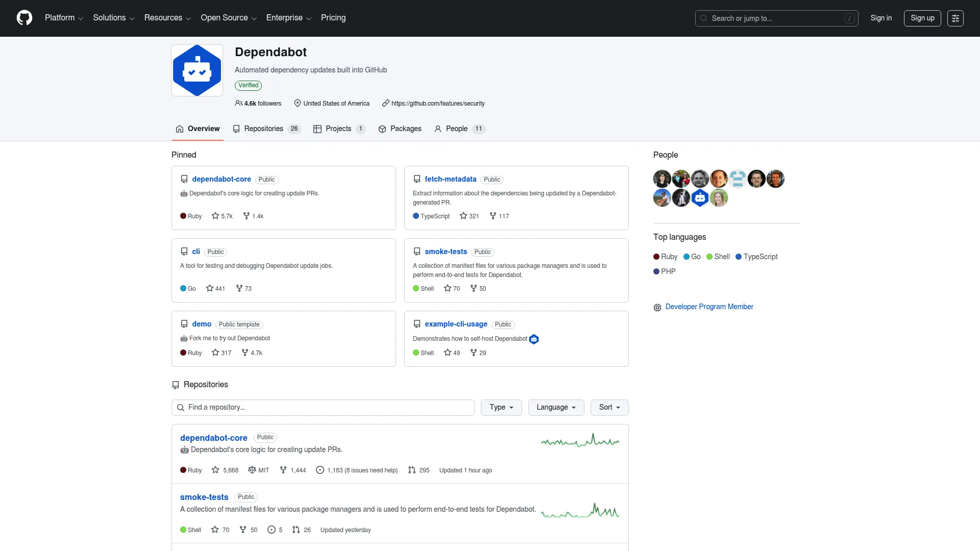
Task: Focus the Search or jump to field
Action: coord(776,18)
